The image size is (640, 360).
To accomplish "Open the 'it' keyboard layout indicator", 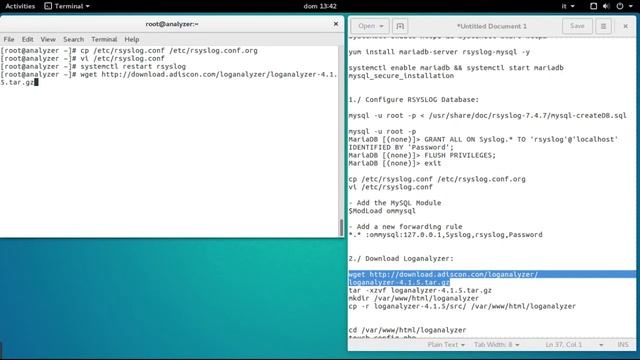I will pos(568,6).
